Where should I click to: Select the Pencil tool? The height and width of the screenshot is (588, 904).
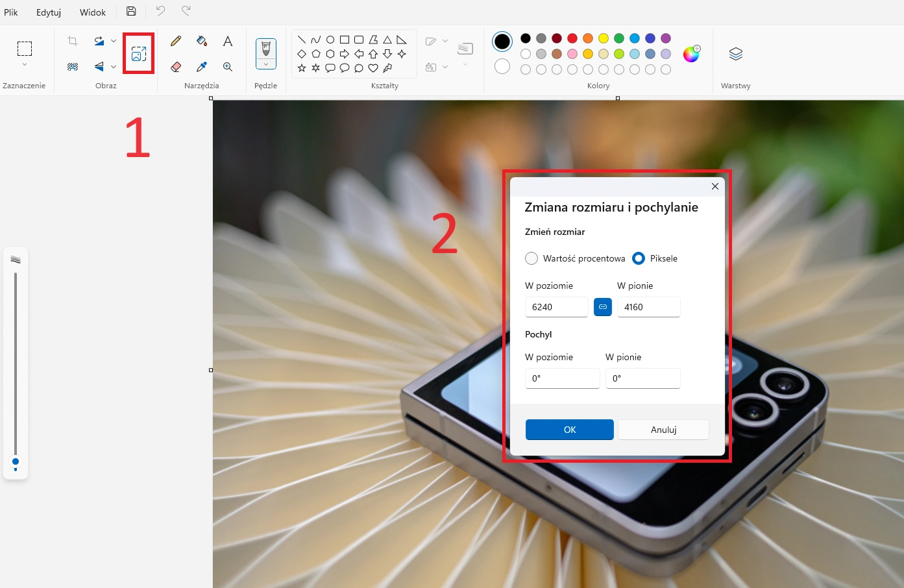pyautogui.click(x=176, y=41)
